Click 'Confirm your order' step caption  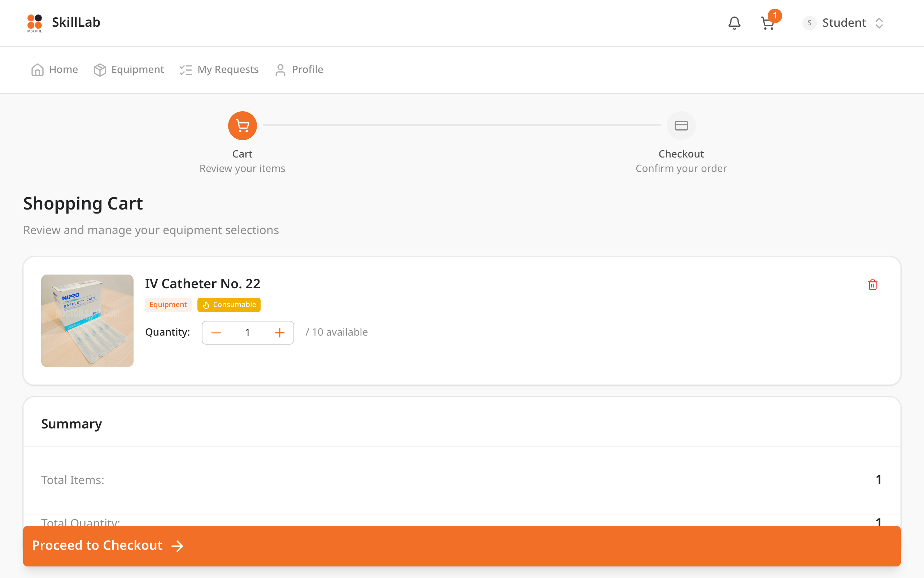tap(681, 169)
